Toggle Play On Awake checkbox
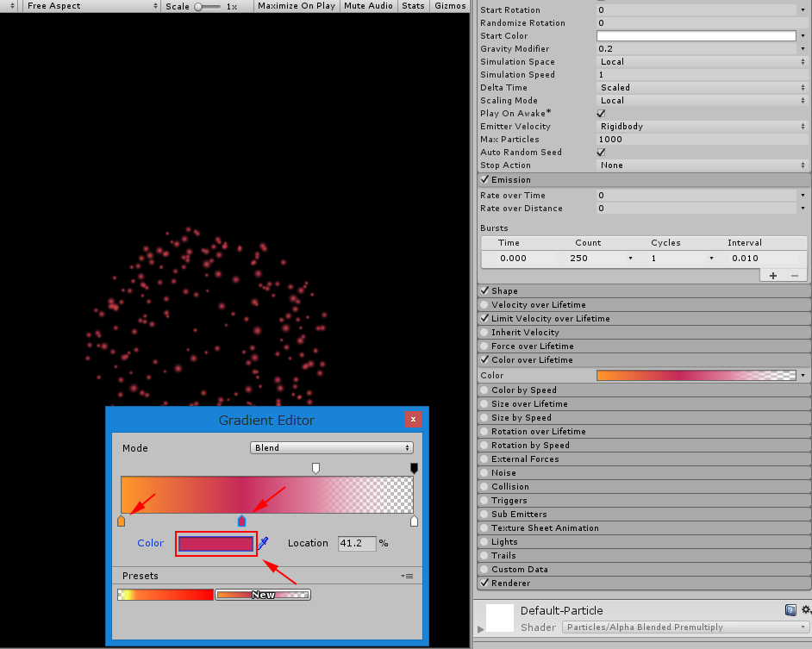The image size is (812, 649). (x=601, y=114)
